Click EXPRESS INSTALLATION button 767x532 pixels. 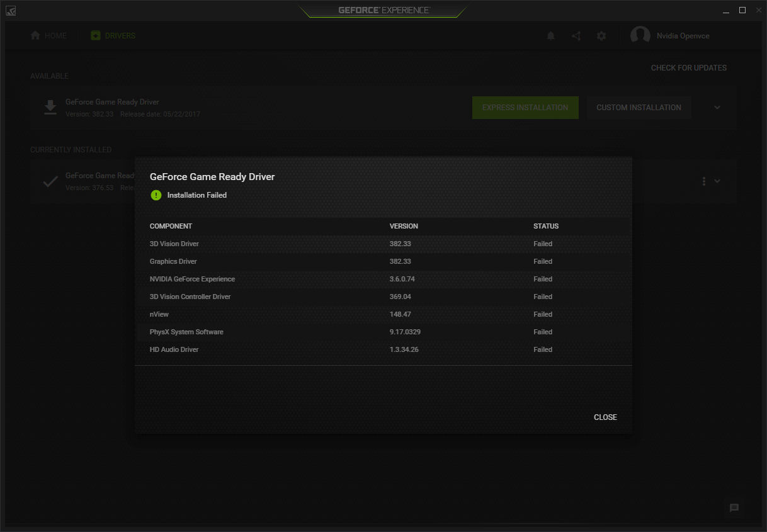point(525,108)
